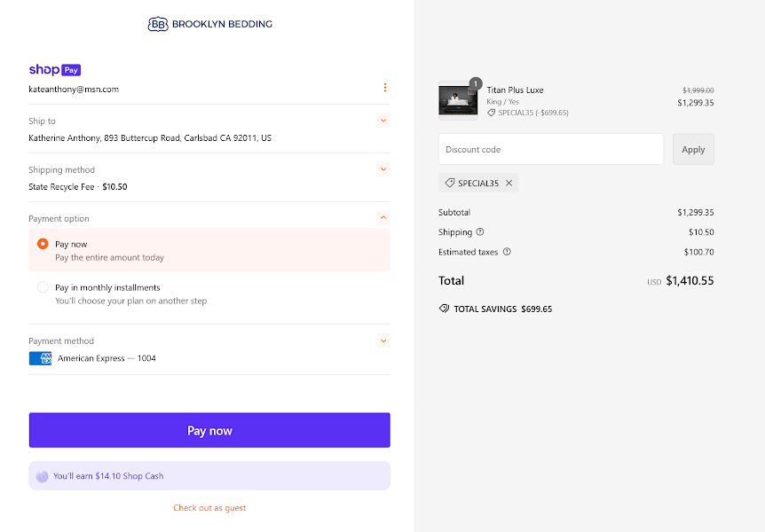Click the Shop Cash coin icon
Screen dimensions: 765x532
point(43,476)
